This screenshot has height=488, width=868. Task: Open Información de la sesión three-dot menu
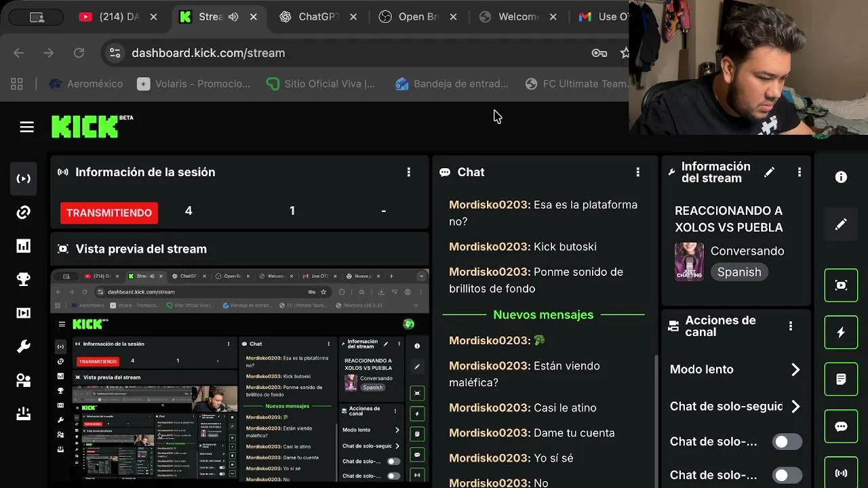pyautogui.click(x=408, y=172)
